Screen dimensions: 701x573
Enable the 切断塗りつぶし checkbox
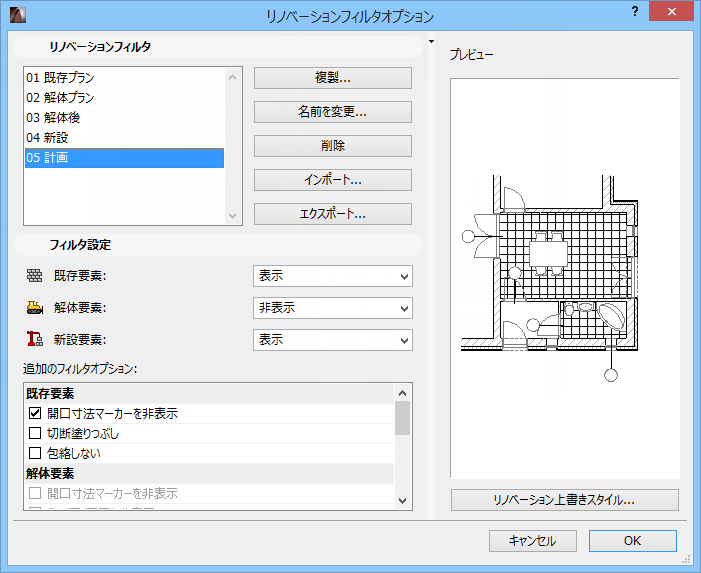[35, 434]
